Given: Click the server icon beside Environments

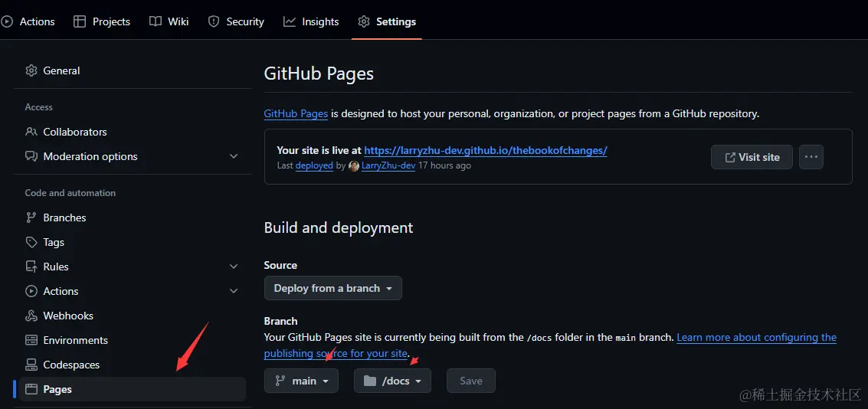Looking at the screenshot, I should click(31, 340).
